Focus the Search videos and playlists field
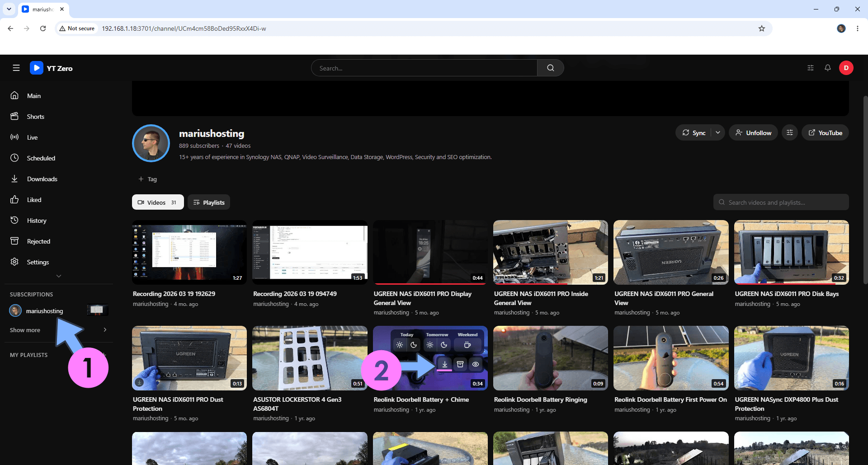This screenshot has width=868, height=465. point(781,202)
